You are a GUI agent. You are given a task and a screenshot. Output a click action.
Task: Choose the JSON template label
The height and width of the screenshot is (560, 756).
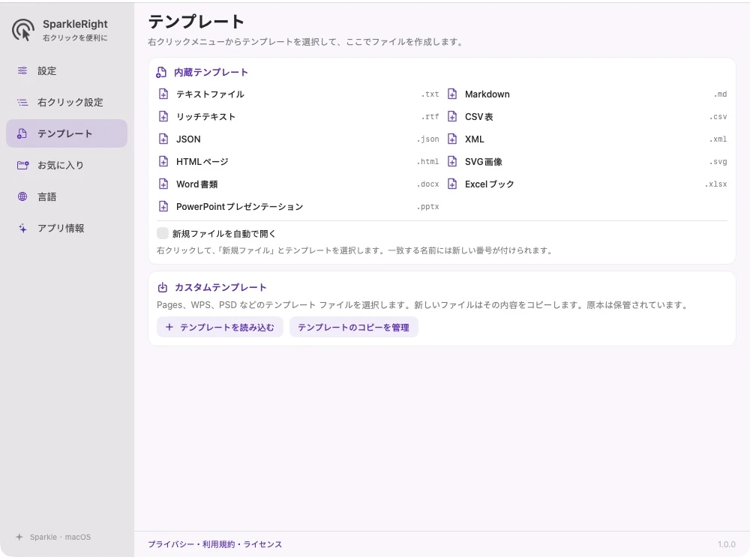(188, 139)
